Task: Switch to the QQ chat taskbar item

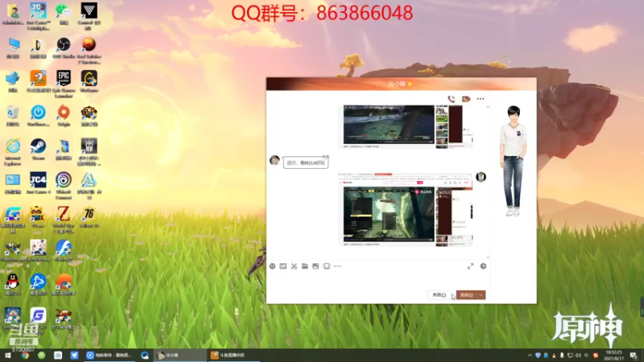Action: 180,355
